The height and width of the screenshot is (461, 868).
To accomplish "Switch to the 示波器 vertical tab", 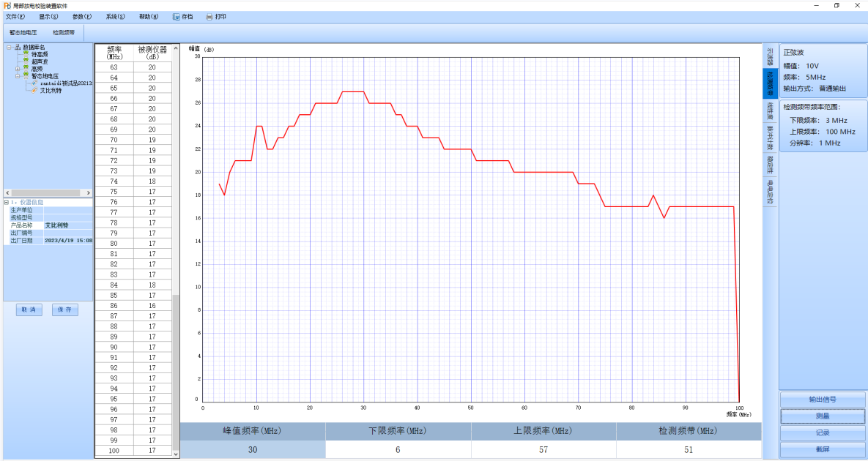I will (x=770, y=56).
